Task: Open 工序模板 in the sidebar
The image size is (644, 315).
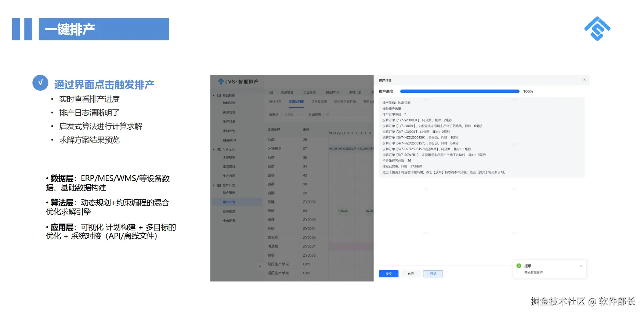Action: tap(229, 157)
